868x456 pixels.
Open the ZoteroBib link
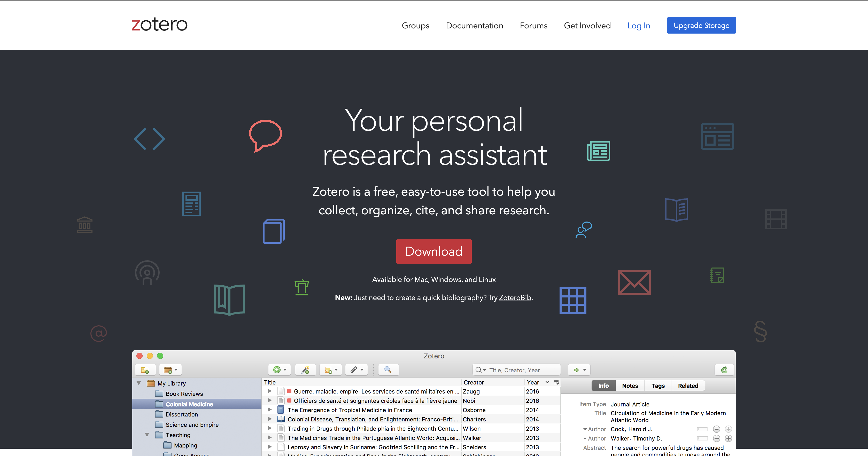coord(515,298)
